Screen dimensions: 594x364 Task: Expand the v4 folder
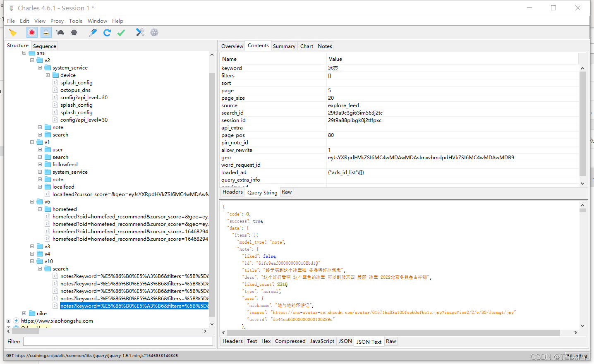pos(32,254)
